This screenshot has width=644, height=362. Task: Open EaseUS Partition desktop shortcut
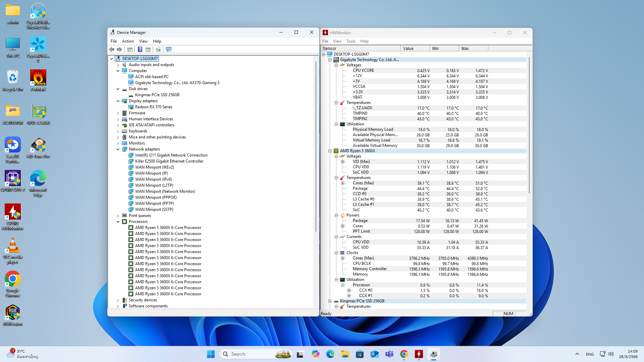(x=13, y=150)
